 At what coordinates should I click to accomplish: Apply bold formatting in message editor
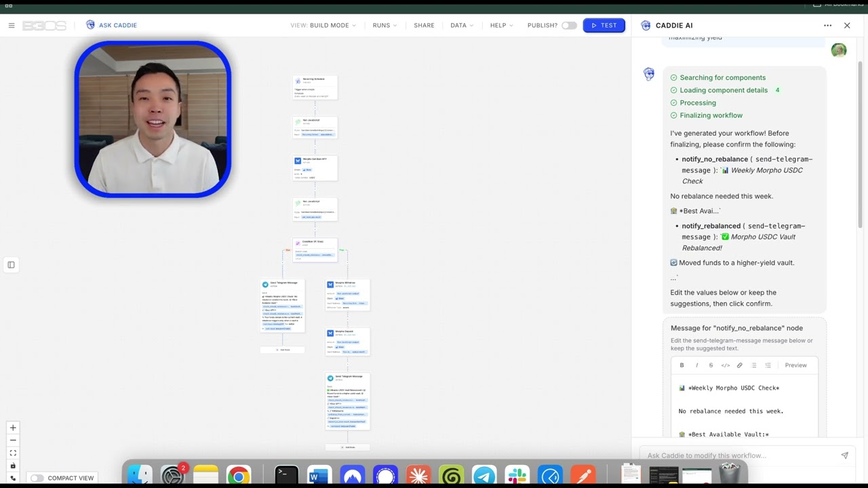click(x=682, y=365)
